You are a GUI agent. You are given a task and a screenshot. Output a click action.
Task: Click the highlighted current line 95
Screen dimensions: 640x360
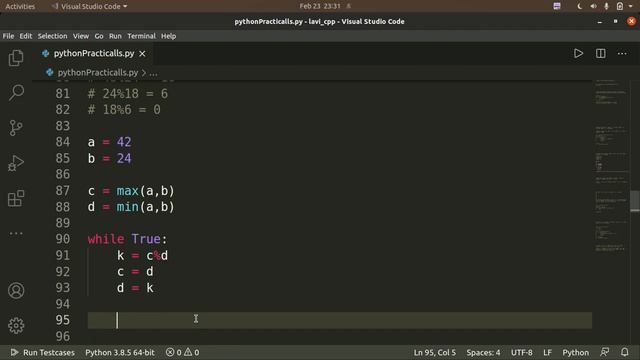pyautogui.click(x=340, y=320)
